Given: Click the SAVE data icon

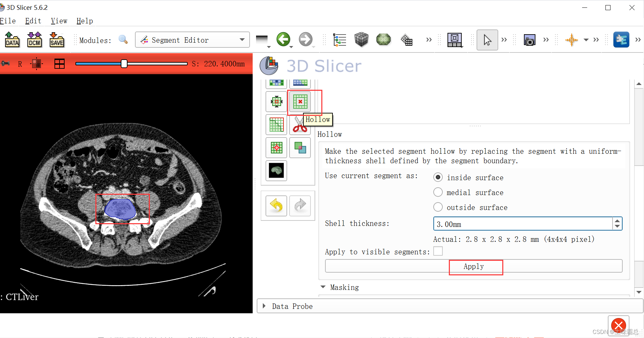Looking at the screenshot, I should point(57,40).
